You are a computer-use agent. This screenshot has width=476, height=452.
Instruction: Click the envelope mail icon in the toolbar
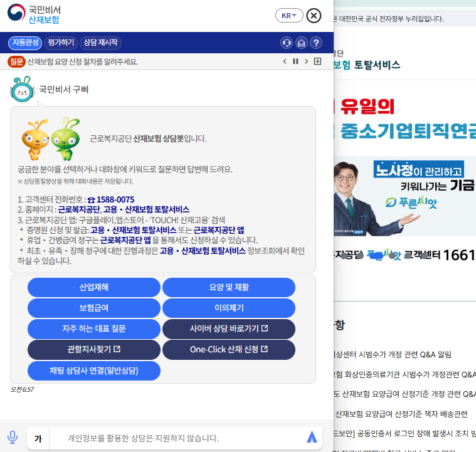(301, 43)
